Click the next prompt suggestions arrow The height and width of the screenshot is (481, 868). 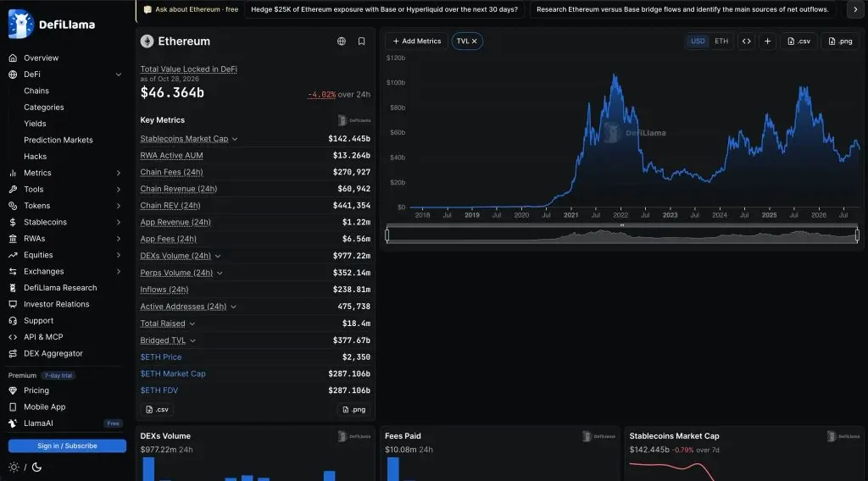(x=855, y=9)
